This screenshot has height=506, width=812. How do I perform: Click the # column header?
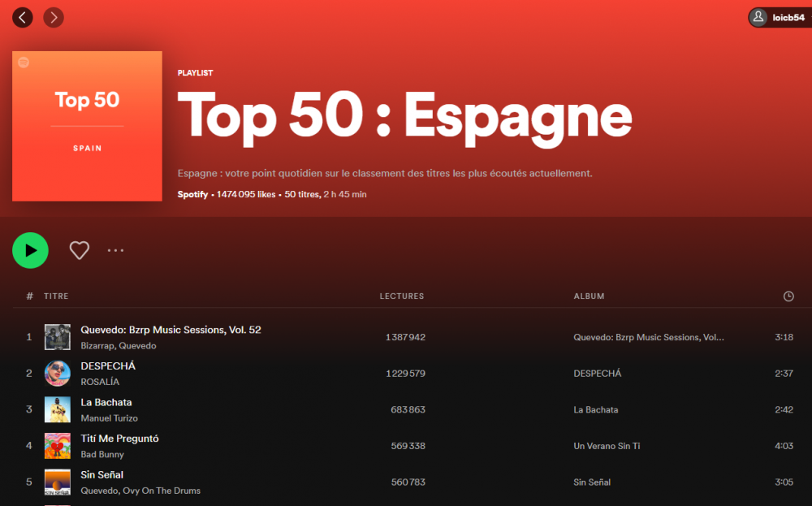(29, 296)
